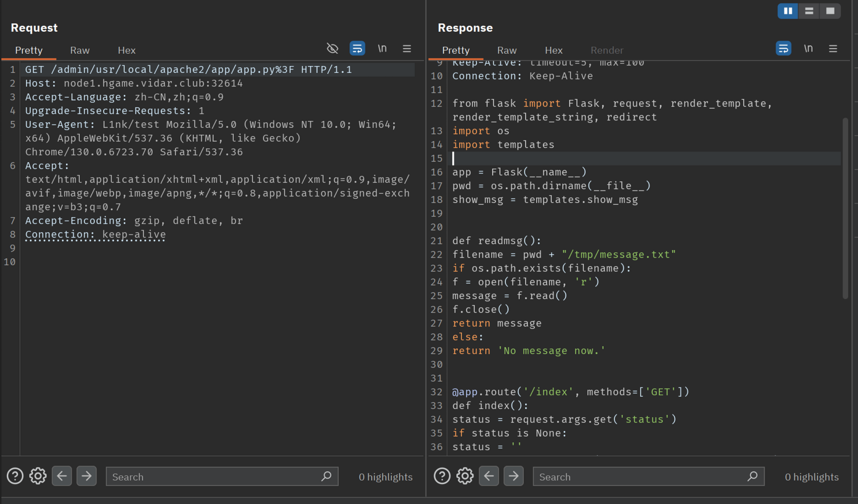Toggle line wrap icon in Request panel

[x=357, y=49]
